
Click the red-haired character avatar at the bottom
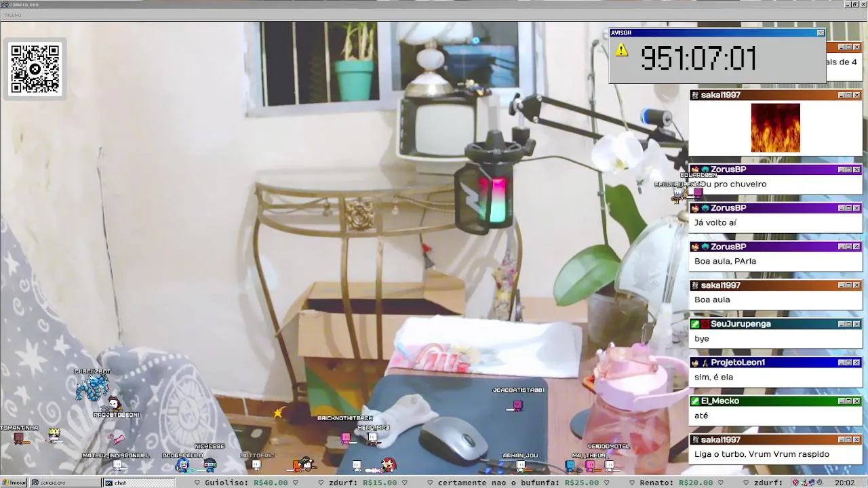pos(389,465)
